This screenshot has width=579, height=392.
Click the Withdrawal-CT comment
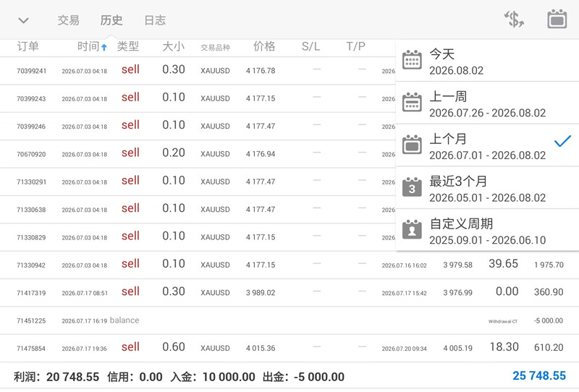click(x=503, y=322)
